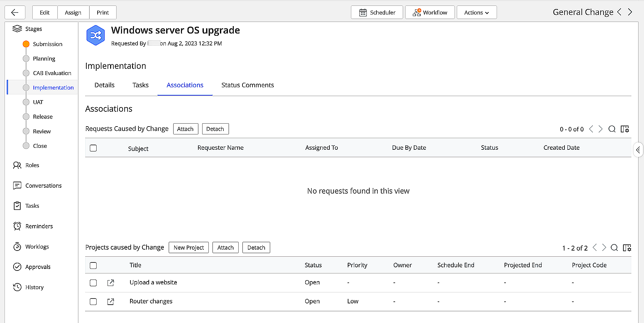Switch to the Status Comments tab
Image resolution: width=644 pixels, height=323 pixels.
click(247, 85)
